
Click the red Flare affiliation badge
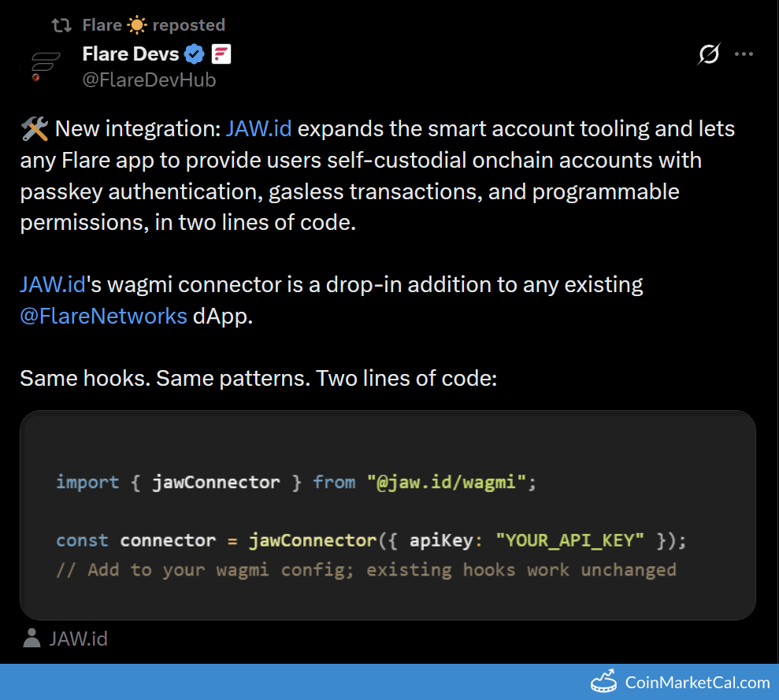click(x=221, y=54)
